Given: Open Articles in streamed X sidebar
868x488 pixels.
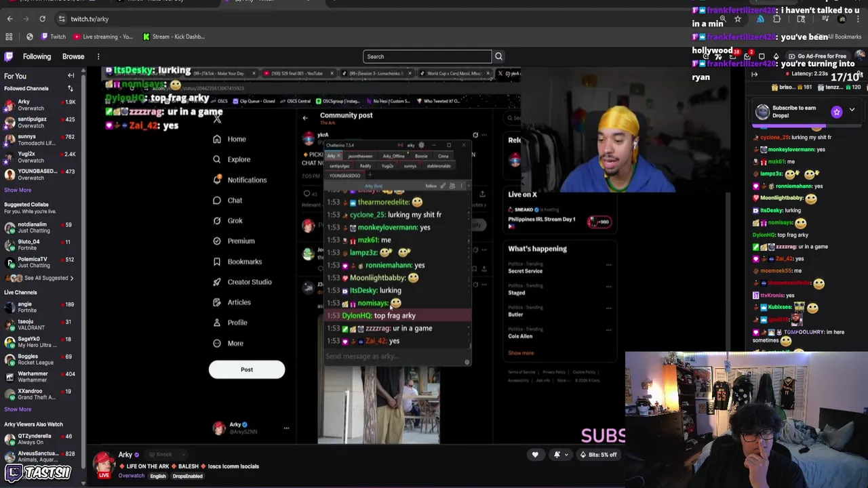Looking at the screenshot, I should click(x=231, y=302).
